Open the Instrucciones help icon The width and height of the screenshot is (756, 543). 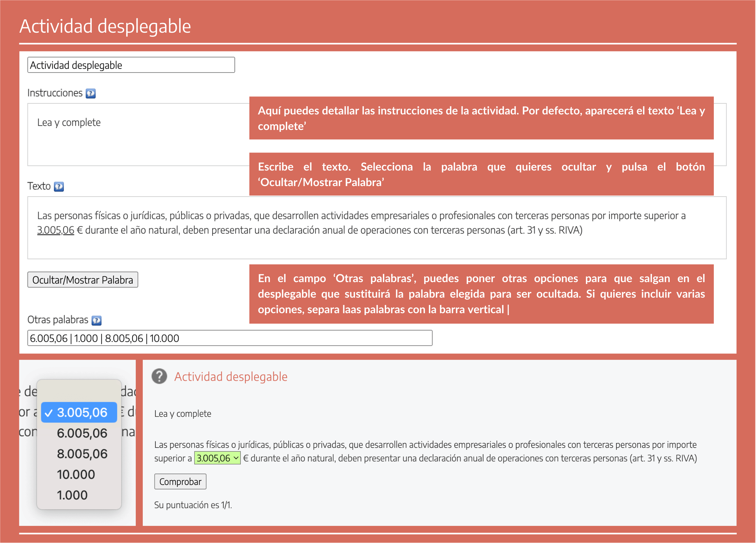(91, 94)
